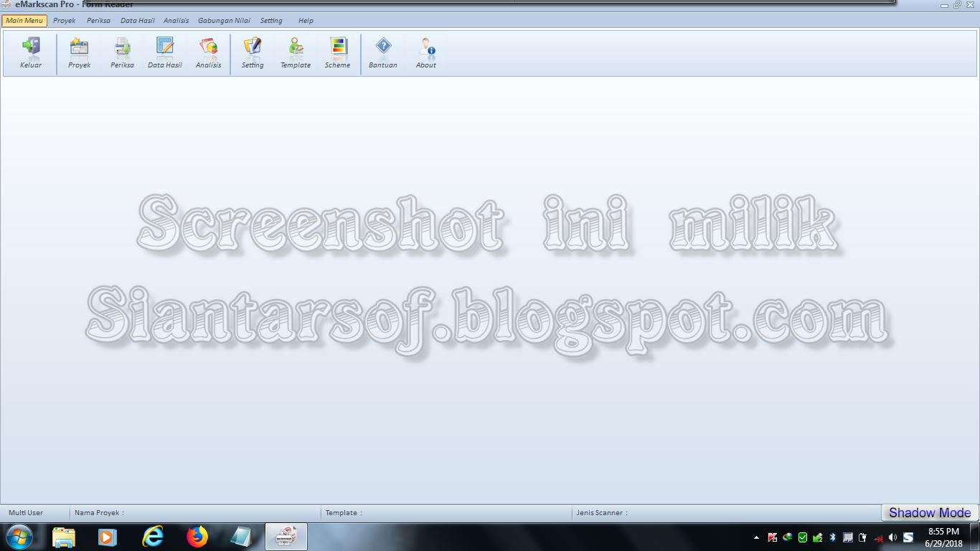Show hidden system tray icons
This screenshot has width=980, height=551.
point(756,537)
